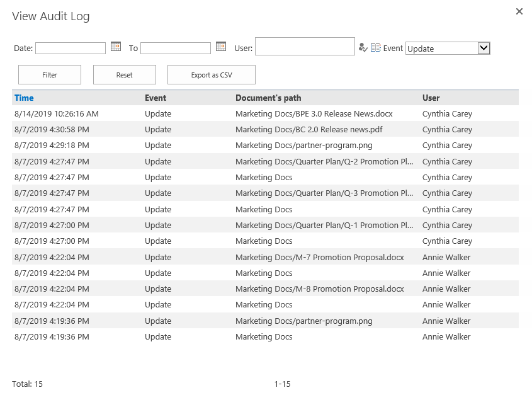Select the M-7 Promotion Proposal.docx row
This screenshot has width=532, height=412.
point(265,257)
